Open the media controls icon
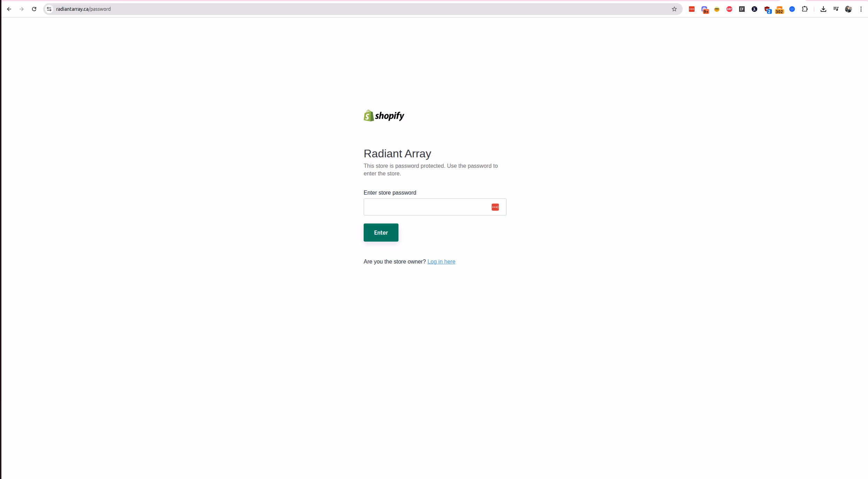The height and width of the screenshot is (479, 868). pos(836,9)
